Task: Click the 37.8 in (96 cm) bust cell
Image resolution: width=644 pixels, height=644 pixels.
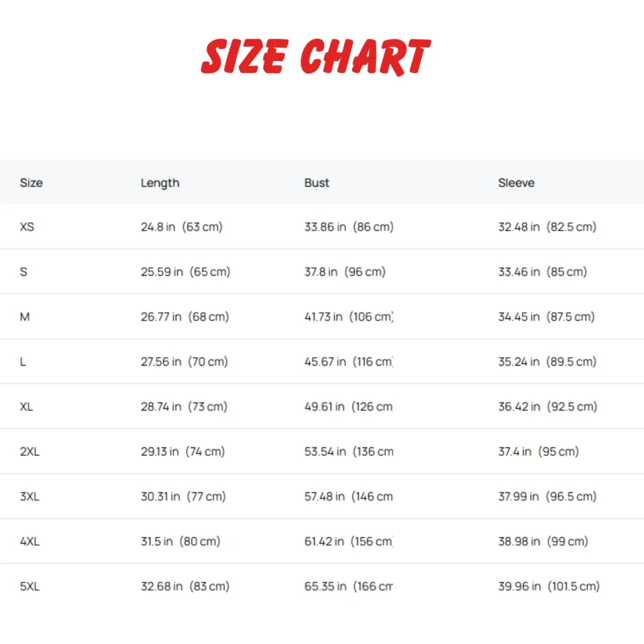Action: [345, 272]
